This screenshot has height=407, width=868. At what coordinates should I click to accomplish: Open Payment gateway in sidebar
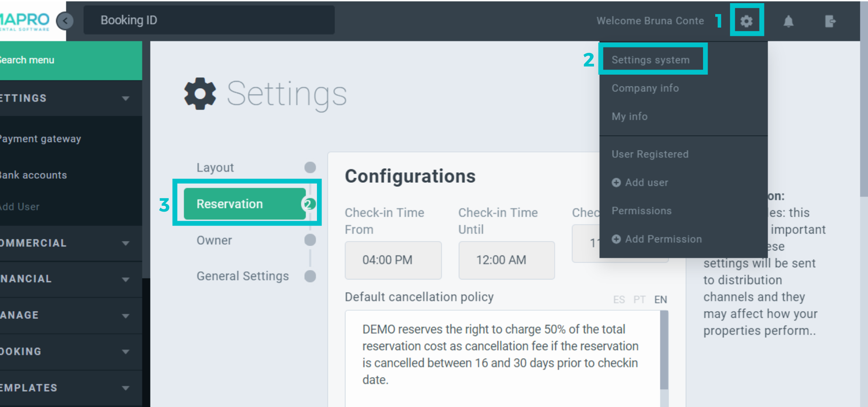tap(41, 139)
